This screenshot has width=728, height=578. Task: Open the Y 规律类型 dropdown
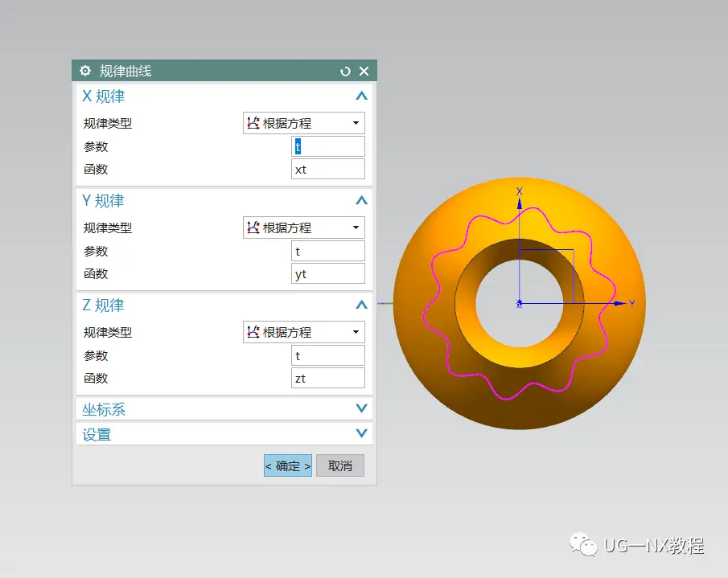(x=304, y=228)
